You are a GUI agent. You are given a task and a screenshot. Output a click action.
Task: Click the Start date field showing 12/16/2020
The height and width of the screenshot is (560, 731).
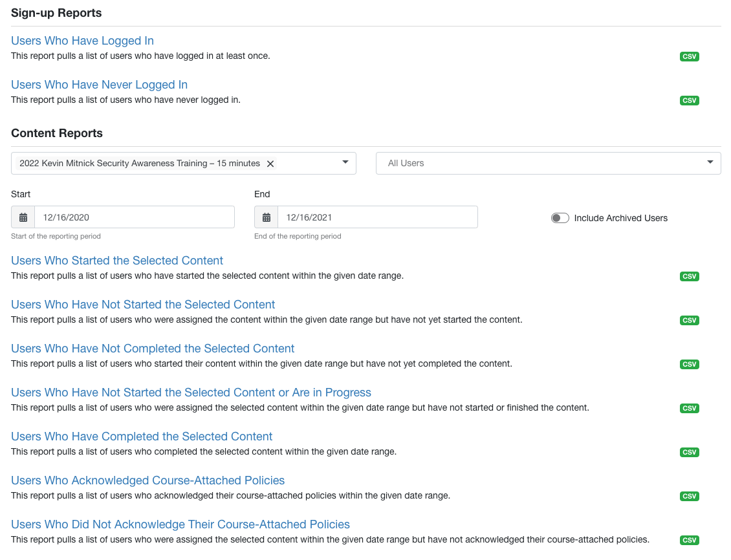point(135,217)
